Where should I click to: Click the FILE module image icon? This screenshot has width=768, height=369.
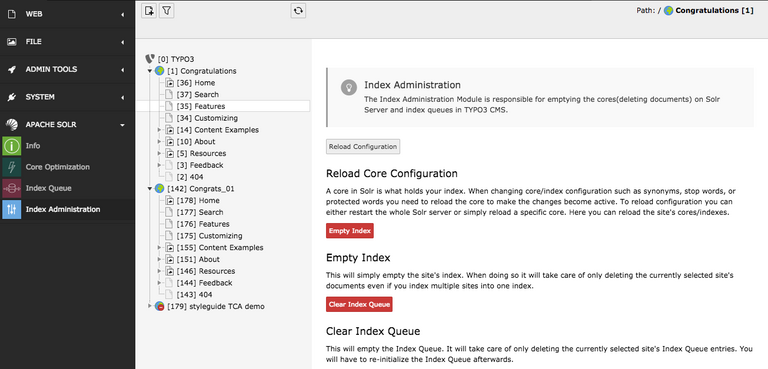pos(12,42)
